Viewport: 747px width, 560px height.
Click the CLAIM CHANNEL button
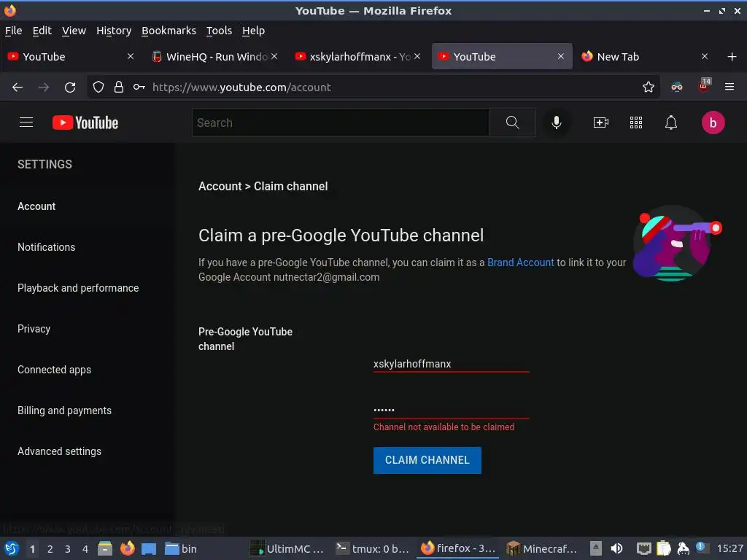(x=427, y=460)
